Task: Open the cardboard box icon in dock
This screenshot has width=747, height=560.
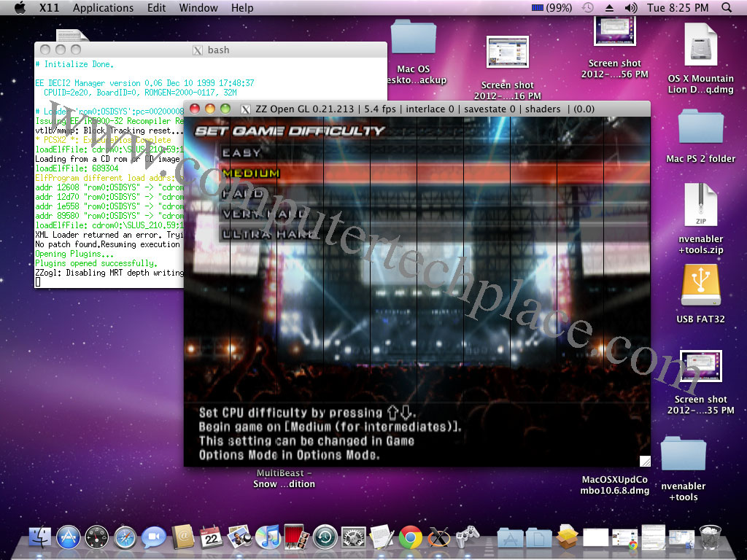Action: [x=567, y=537]
